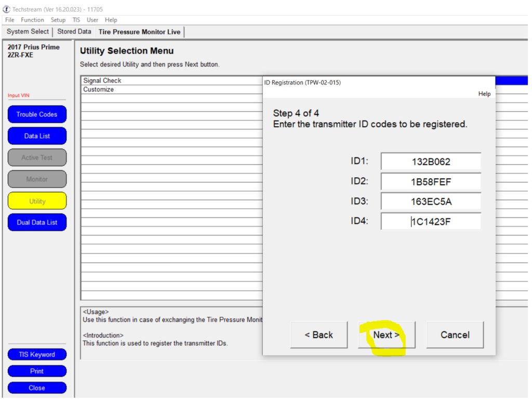Open the TIS menu
Viewport: 532px width, 400px height.
click(76, 20)
